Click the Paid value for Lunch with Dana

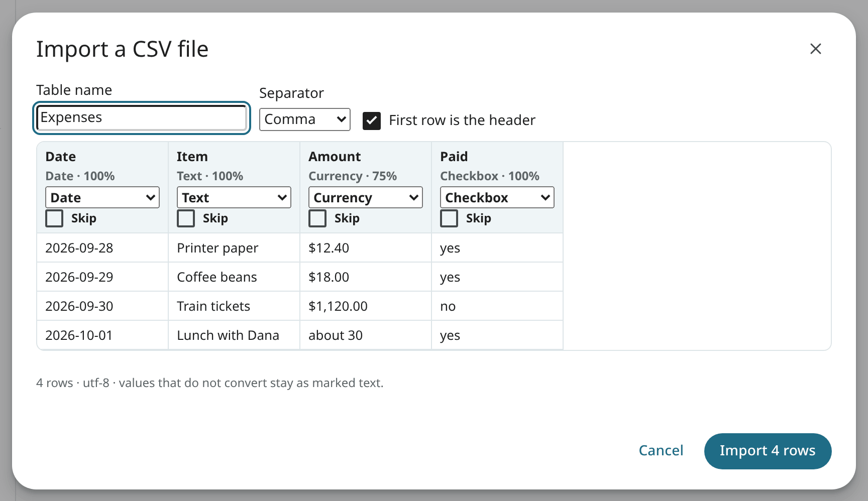click(497, 335)
